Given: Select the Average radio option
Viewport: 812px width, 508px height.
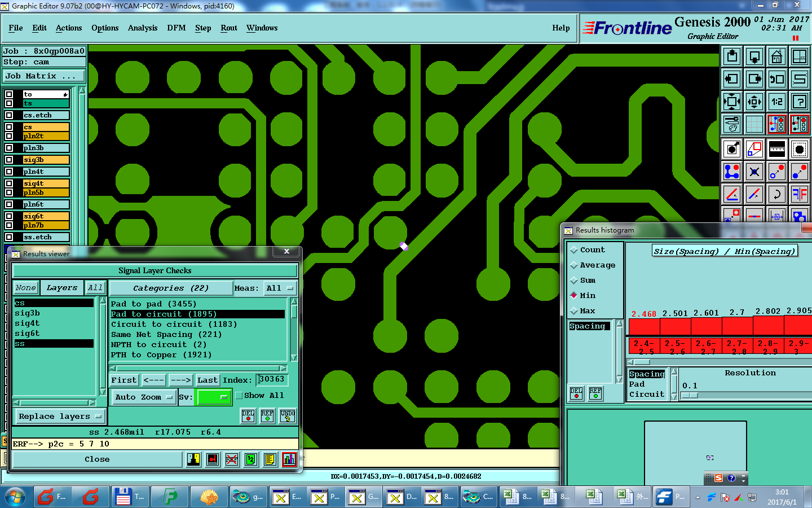Looking at the screenshot, I should [574, 265].
